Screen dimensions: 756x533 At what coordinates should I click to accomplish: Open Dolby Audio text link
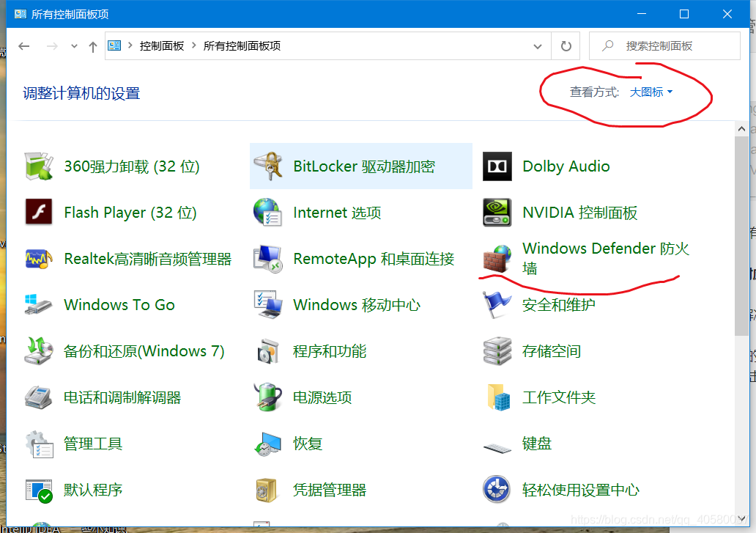[x=566, y=166]
